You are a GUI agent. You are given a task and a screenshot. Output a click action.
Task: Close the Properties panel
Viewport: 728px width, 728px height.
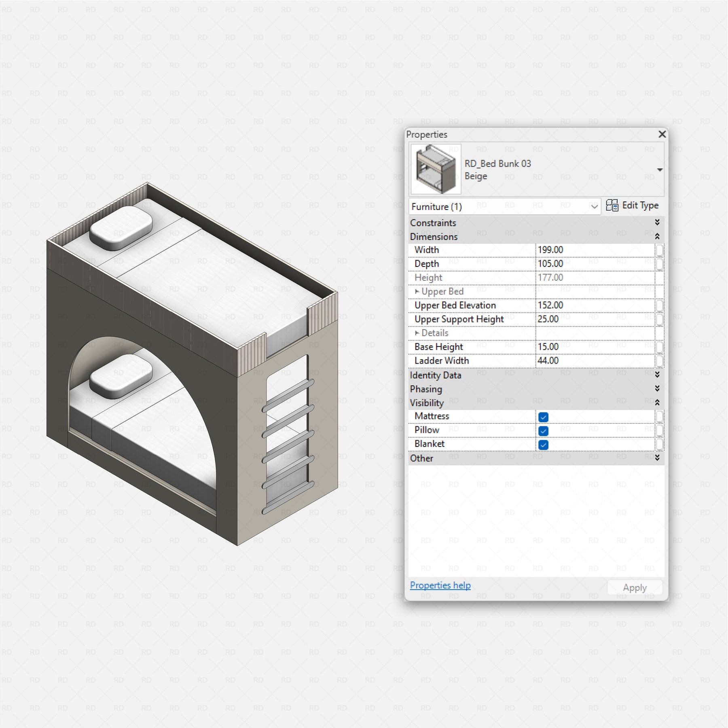click(662, 134)
